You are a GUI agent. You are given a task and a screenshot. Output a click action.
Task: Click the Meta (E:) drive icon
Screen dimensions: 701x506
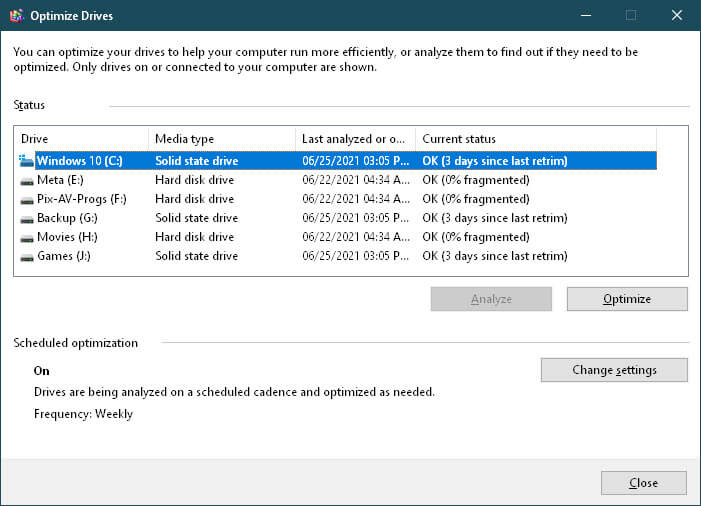(x=27, y=181)
